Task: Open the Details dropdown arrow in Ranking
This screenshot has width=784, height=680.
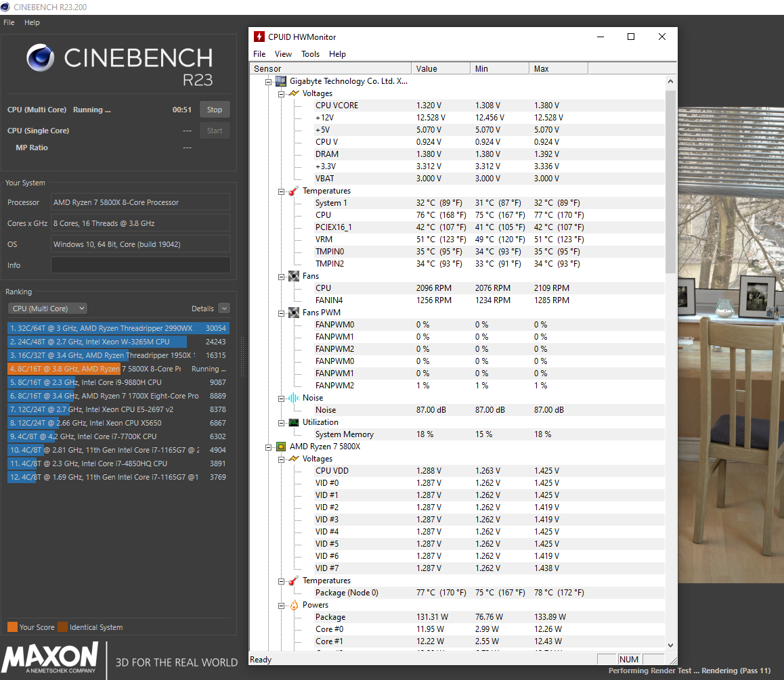Action: pyautogui.click(x=224, y=309)
